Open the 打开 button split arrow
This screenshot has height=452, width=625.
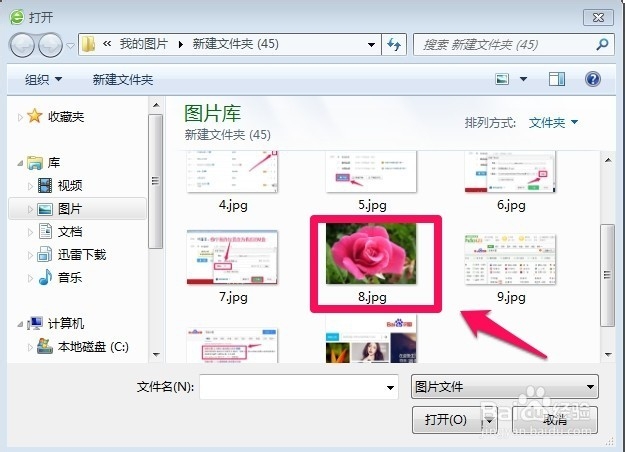coord(489,421)
